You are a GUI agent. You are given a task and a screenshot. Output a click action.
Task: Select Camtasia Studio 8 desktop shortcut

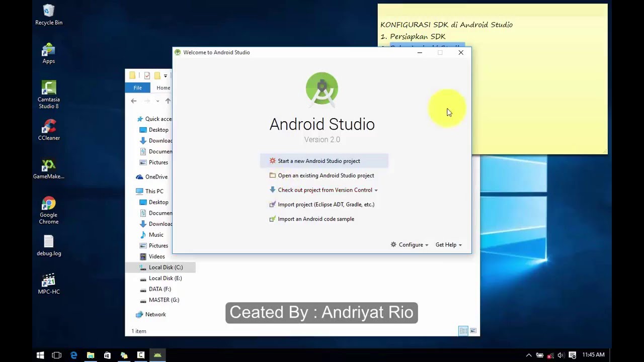pyautogui.click(x=49, y=95)
